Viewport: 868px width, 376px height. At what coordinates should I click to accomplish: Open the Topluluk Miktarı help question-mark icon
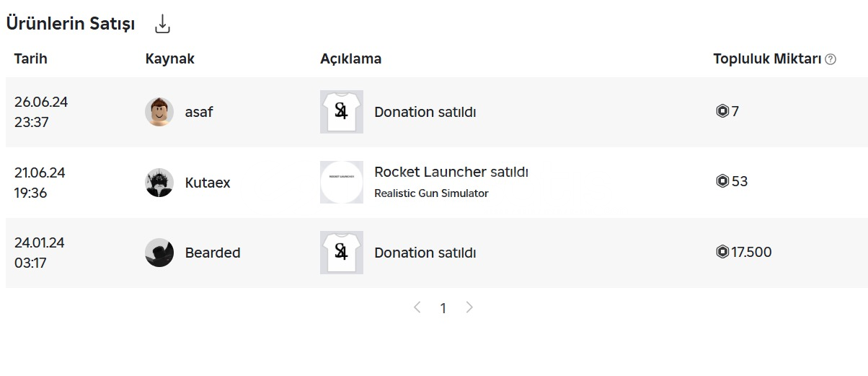(x=831, y=59)
